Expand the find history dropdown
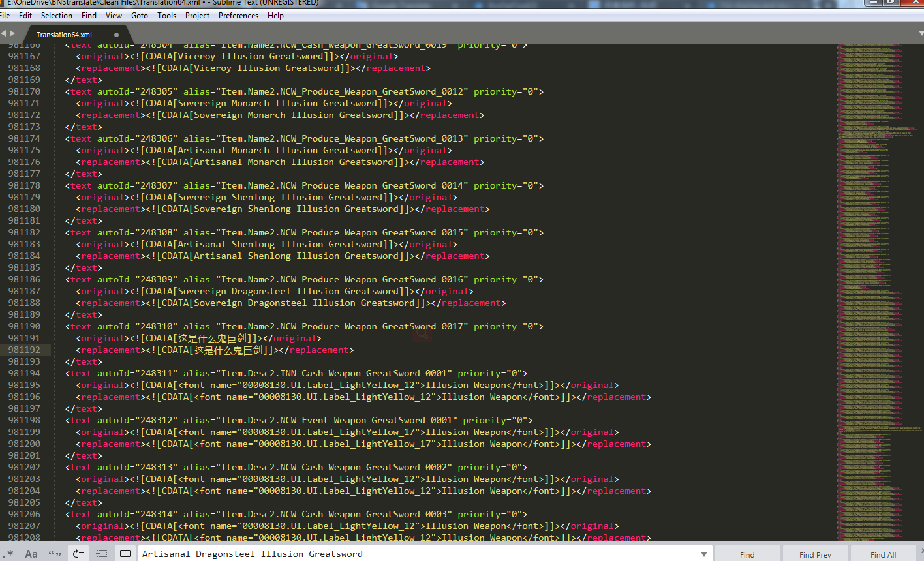The height and width of the screenshot is (561, 924). (x=703, y=554)
